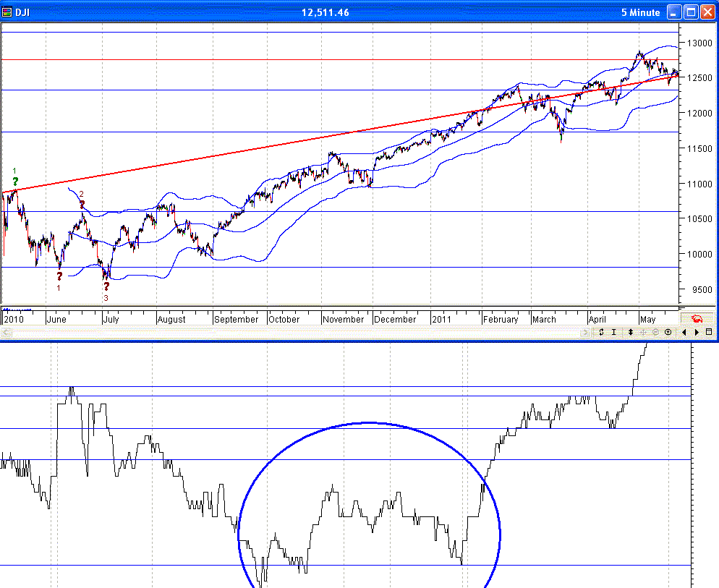Viewport: 719px width, 588px height.
Task: Click the March label on time axis
Action: click(x=544, y=319)
